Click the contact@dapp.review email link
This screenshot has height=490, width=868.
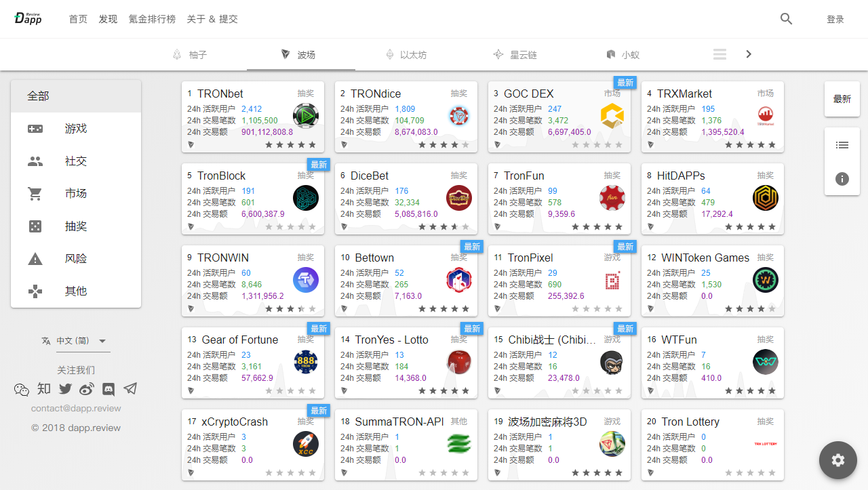click(x=76, y=409)
